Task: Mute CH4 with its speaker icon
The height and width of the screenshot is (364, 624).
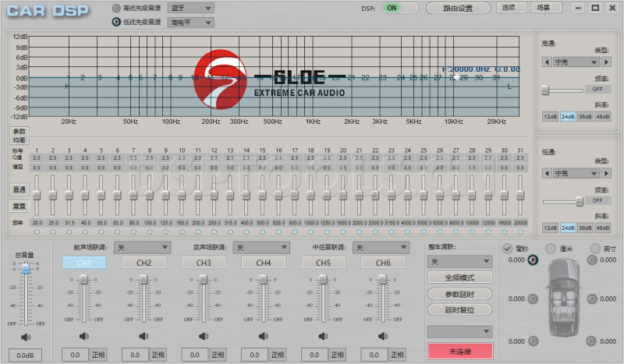Action: point(263,336)
